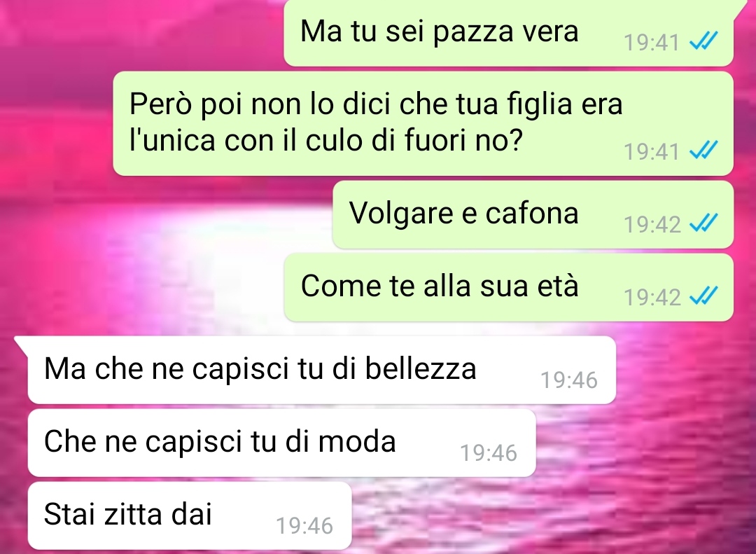
Task: Select the 'Stai zitta dai' message
Action: [x=190, y=516]
